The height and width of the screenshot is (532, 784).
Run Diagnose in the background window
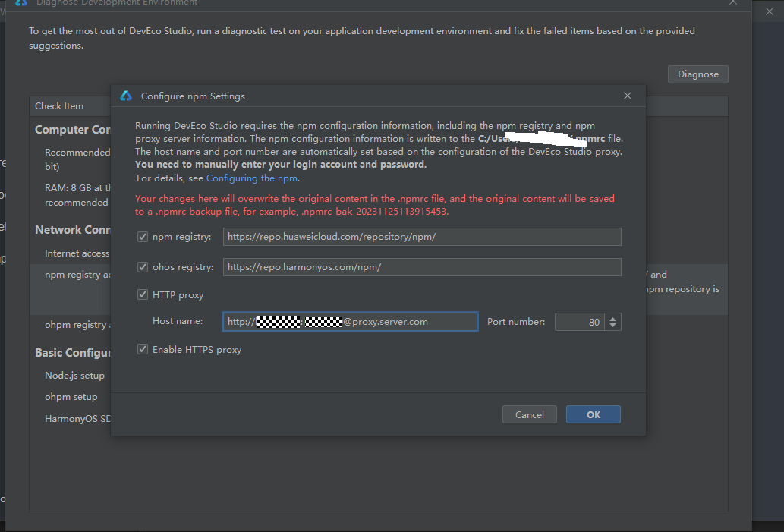698,74
